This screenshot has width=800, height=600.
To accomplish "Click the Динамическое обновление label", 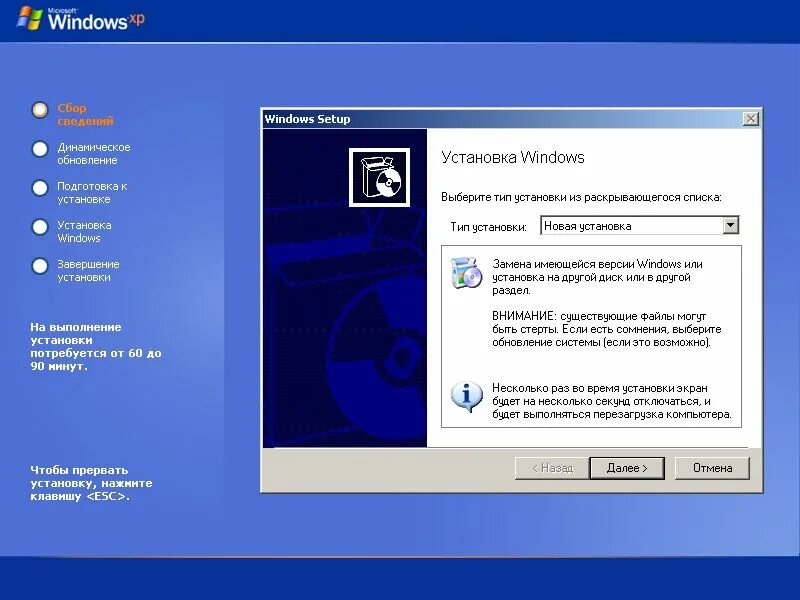I will pyautogui.click(x=94, y=154).
